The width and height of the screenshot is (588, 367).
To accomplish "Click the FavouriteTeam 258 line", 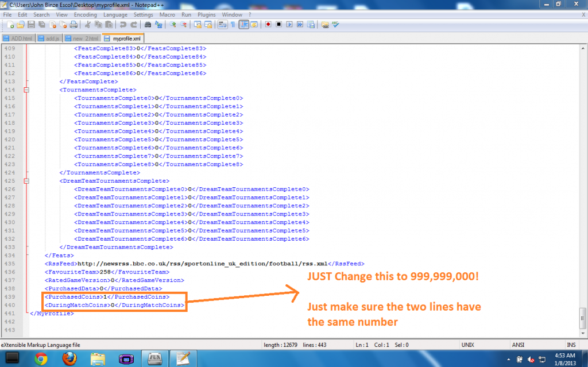I will tap(107, 272).
